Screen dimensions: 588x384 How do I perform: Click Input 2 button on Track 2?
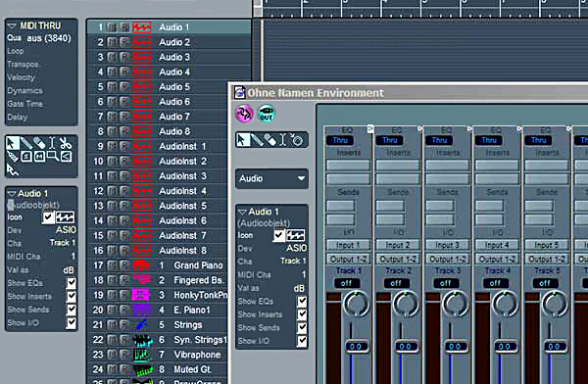398,245
